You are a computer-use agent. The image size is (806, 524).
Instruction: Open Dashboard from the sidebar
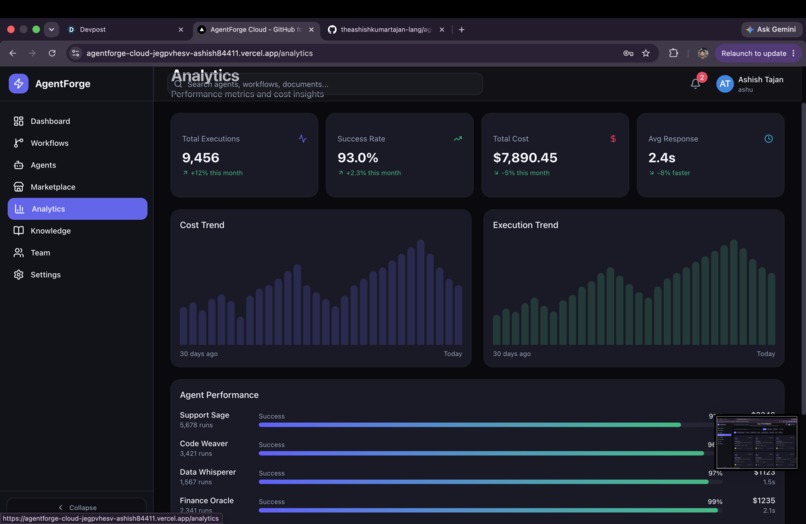tap(77, 121)
